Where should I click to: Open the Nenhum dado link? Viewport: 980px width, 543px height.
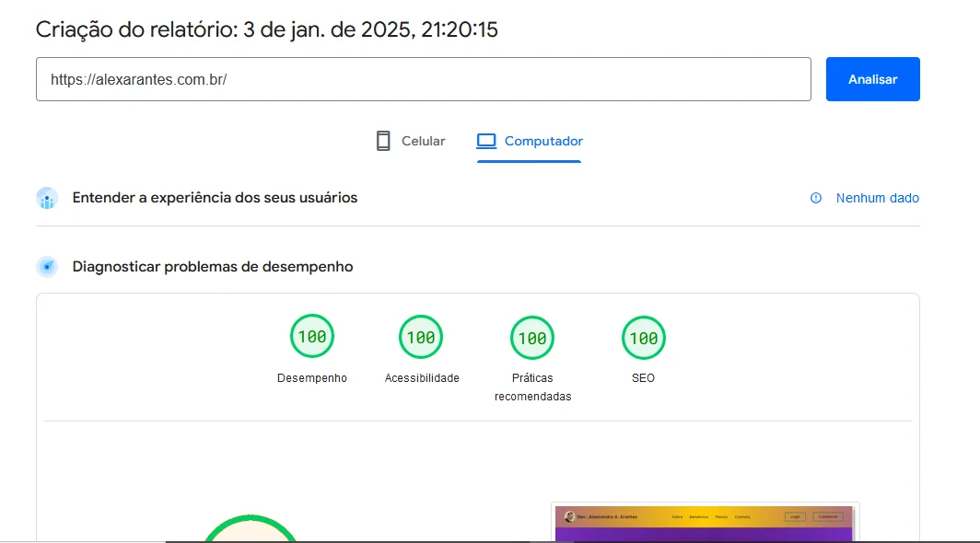tap(877, 198)
